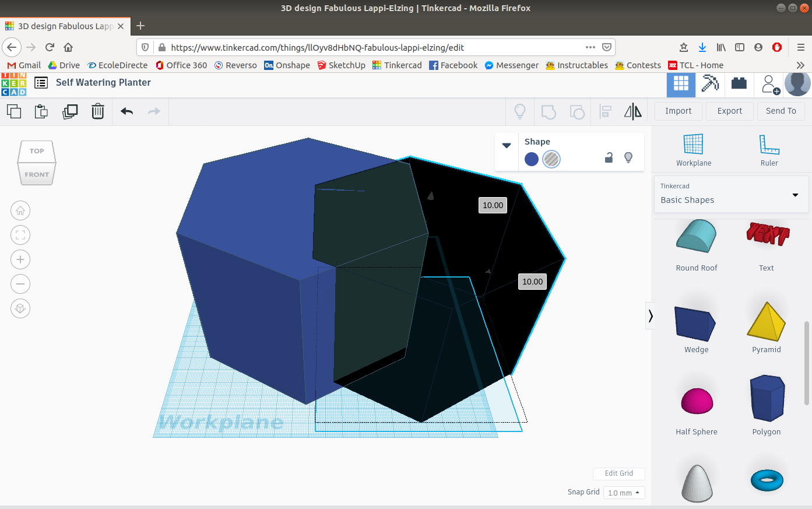Open the designs list icon beside the title
This screenshot has height=509, width=812.
point(41,83)
